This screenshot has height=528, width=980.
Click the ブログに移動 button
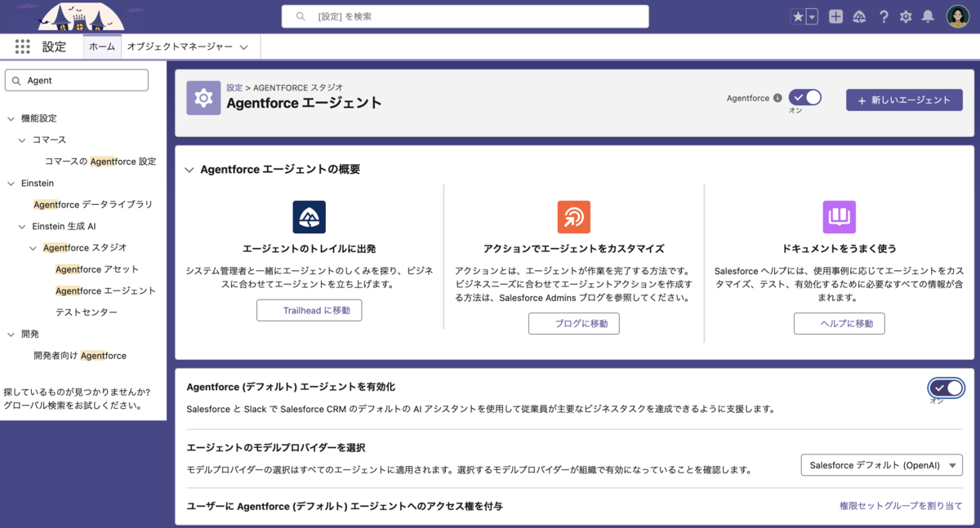[x=574, y=323]
